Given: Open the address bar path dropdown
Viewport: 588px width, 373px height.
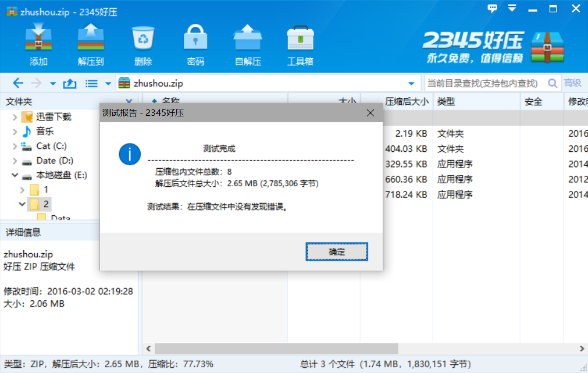Looking at the screenshot, I should 411,84.
